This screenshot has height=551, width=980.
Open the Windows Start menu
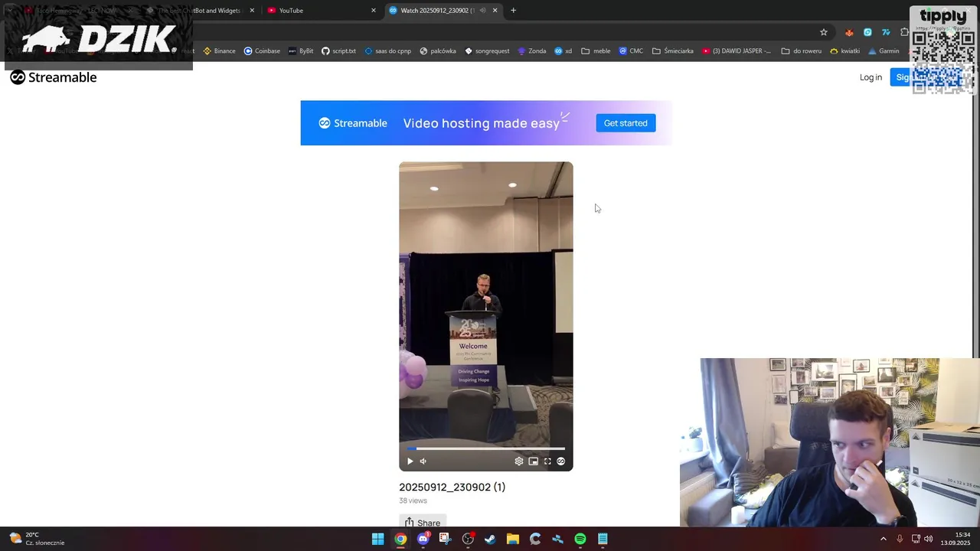(x=377, y=539)
